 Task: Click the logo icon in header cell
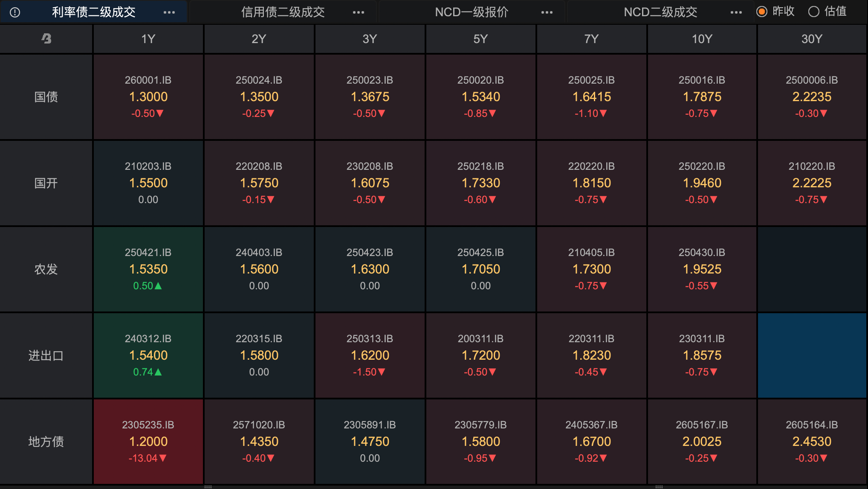point(46,39)
